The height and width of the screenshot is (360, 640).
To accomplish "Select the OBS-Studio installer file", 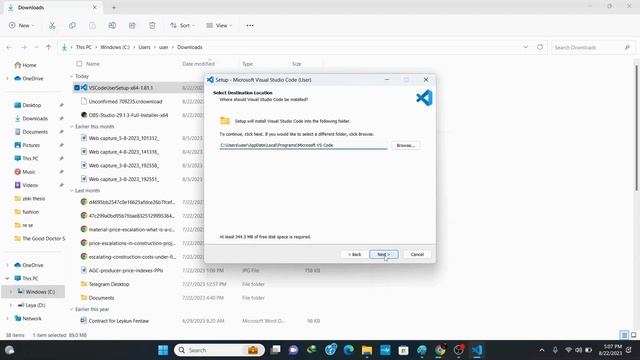I will (x=128, y=115).
